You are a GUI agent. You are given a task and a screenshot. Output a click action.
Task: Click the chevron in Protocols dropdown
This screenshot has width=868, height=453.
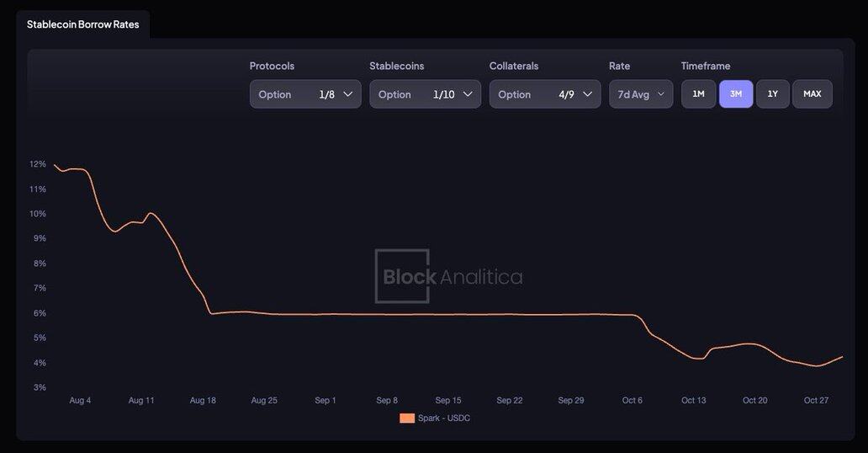click(x=348, y=94)
